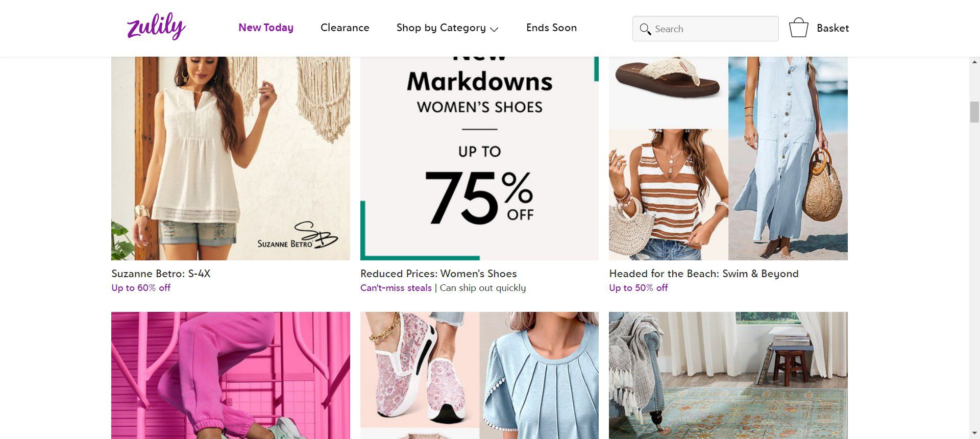Open Headed for the Beach sale link
The width and height of the screenshot is (980, 439).
703,274
